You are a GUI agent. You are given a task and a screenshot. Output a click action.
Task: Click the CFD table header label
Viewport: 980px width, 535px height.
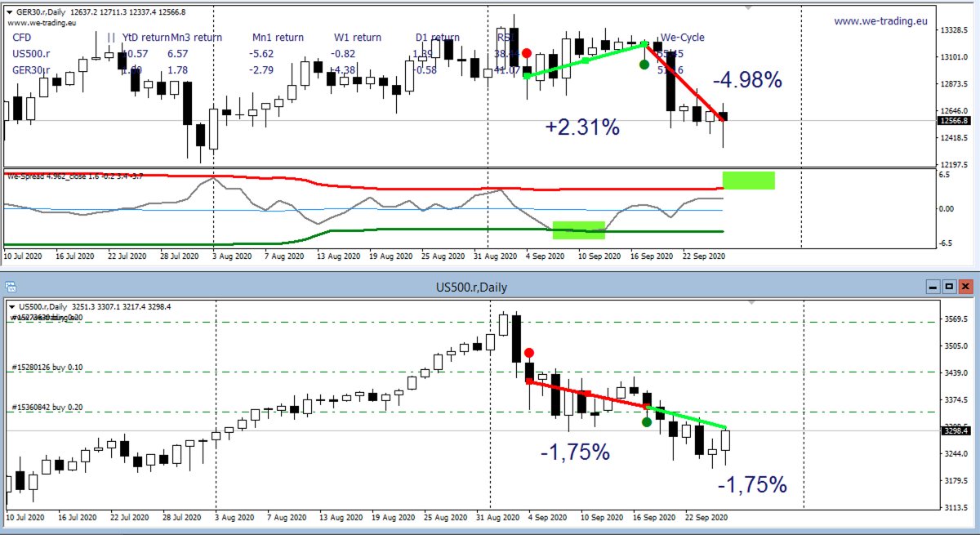[22, 38]
